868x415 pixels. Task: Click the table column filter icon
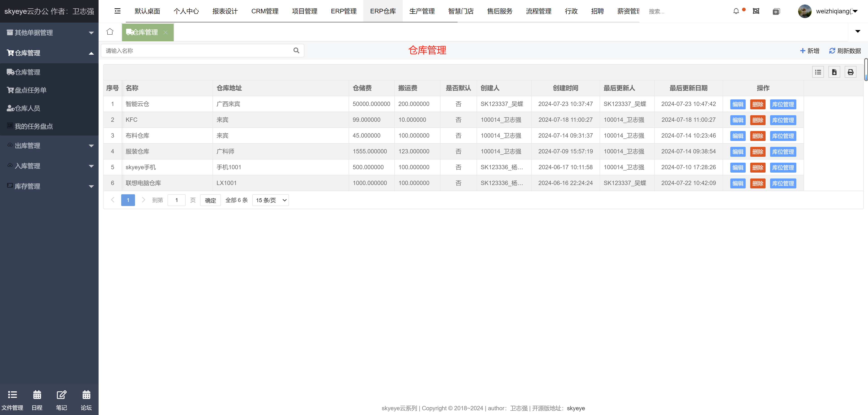click(x=818, y=72)
